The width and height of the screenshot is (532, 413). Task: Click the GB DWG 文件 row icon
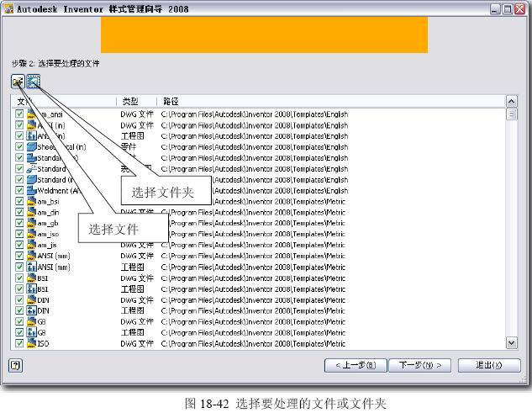tap(32, 321)
